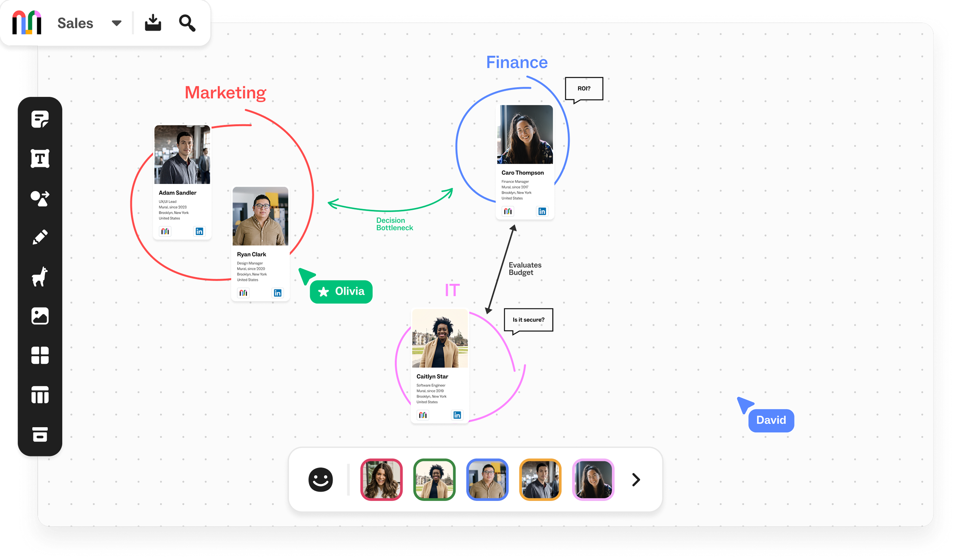Viewport: 956px width, 560px height.
Task: Click the Mural home logo
Action: pos(27,23)
